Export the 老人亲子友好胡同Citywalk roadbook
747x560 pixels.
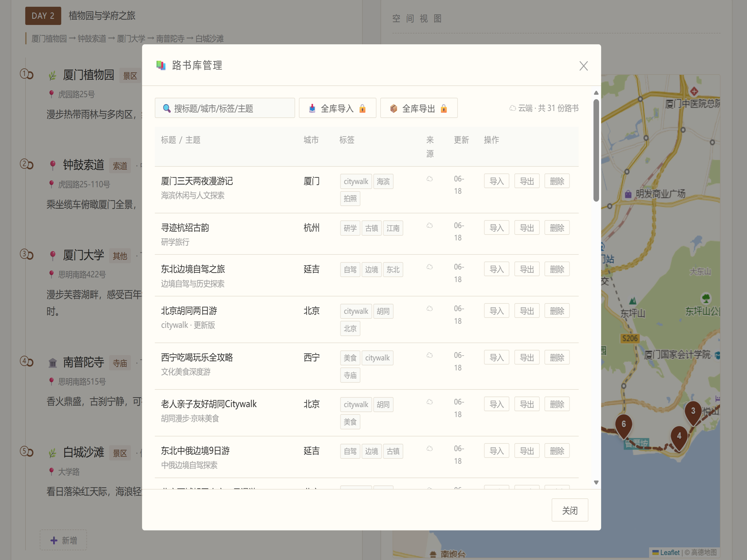point(527,404)
